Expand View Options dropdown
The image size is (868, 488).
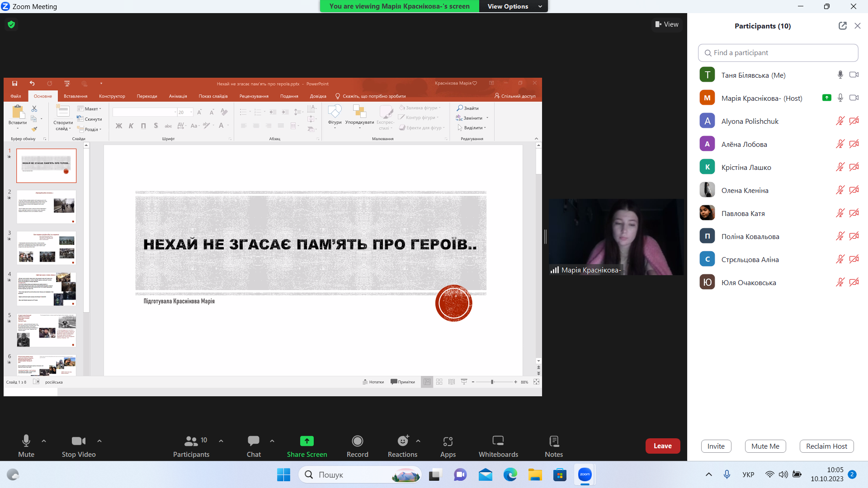point(513,6)
